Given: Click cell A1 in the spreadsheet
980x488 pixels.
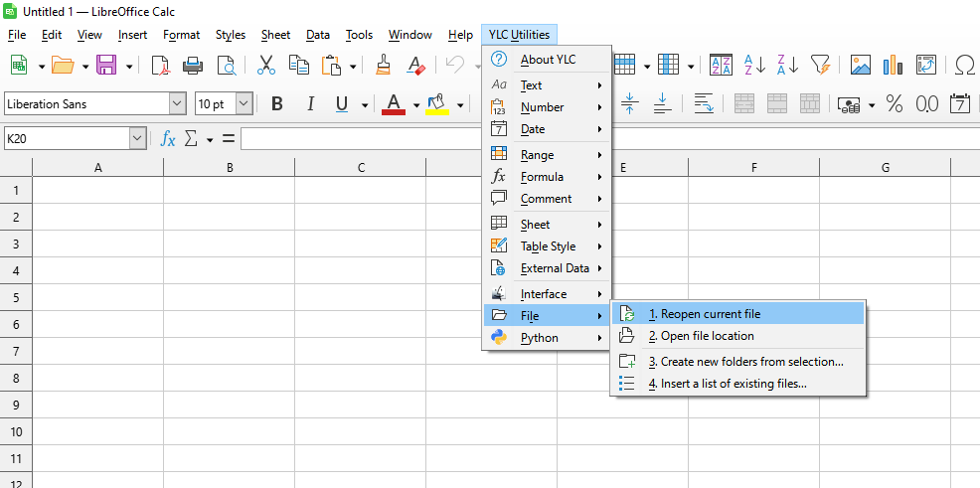Looking at the screenshot, I should click(97, 190).
